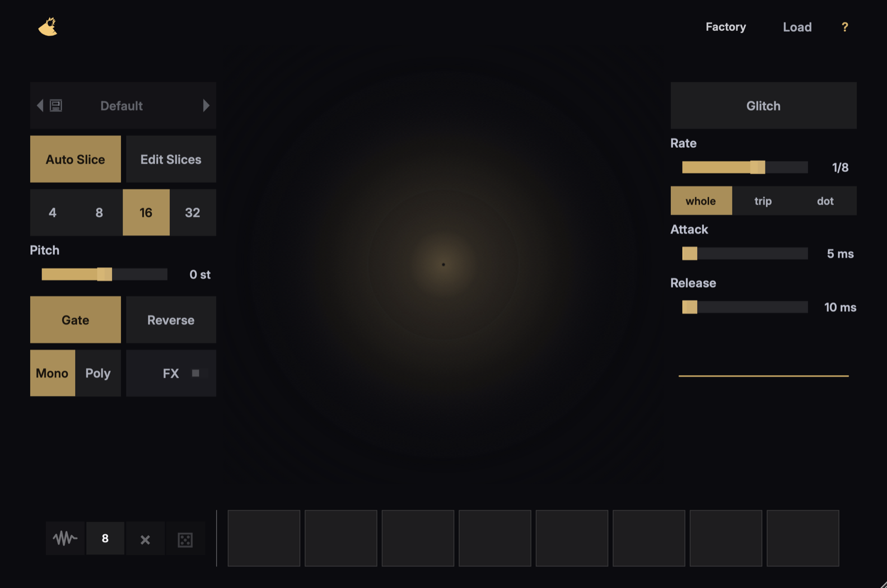887x588 pixels.
Task: Go to previous preset arrow
Action: click(40, 105)
